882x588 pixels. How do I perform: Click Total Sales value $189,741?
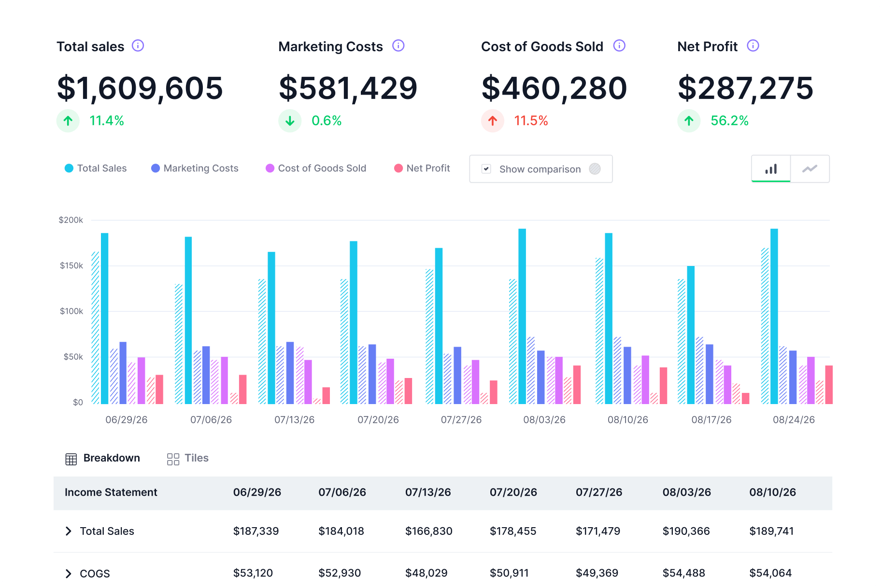[771, 531]
